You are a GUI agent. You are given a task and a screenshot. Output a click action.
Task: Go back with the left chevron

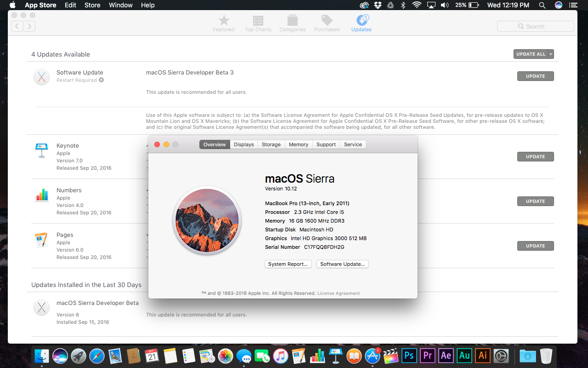click(x=17, y=26)
